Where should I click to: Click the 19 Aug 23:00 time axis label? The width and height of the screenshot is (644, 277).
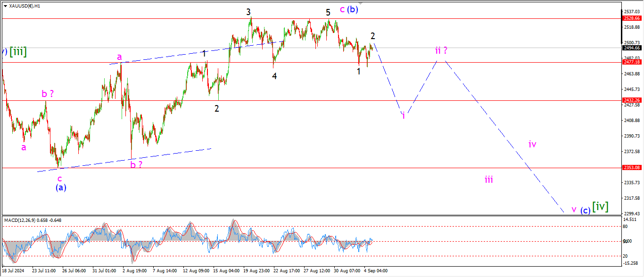point(256,271)
